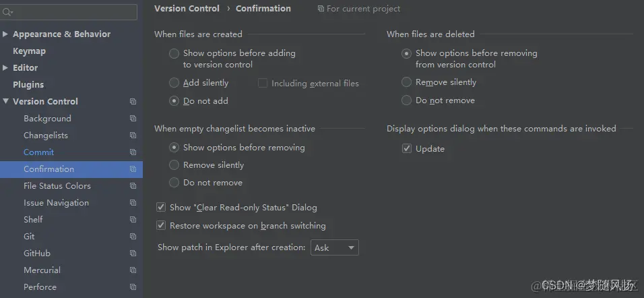This screenshot has width=644, height=298.
Task: Expand Appearance & Behavior section
Action: coord(6,34)
